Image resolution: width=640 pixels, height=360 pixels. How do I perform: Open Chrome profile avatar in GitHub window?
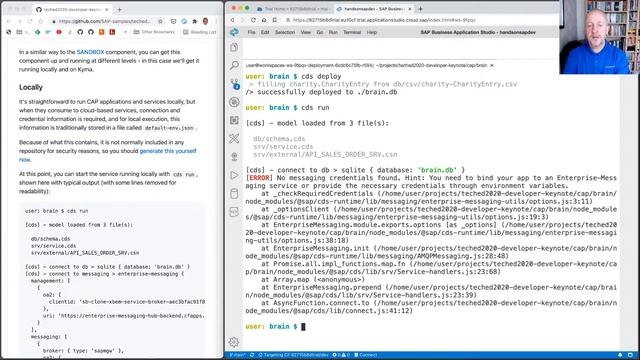(x=205, y=21)
